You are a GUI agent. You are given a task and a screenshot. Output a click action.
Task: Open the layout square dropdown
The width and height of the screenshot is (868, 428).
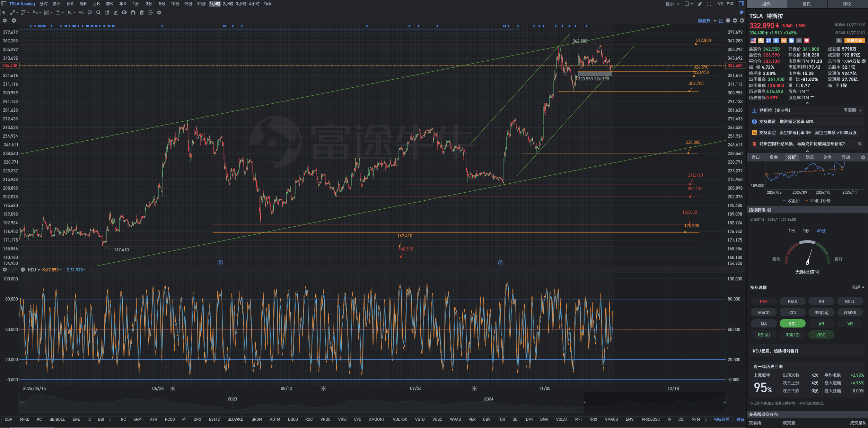tap(689, 4)
